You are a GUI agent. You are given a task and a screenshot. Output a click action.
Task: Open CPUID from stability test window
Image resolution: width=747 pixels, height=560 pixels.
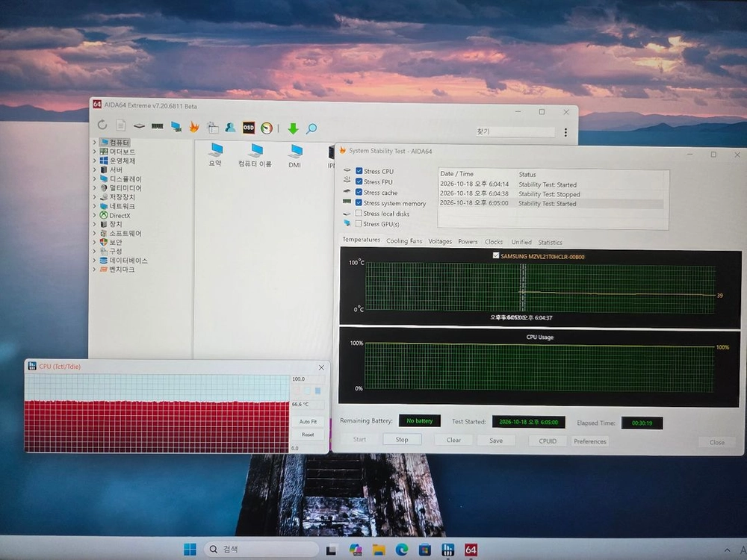(548, 441)
